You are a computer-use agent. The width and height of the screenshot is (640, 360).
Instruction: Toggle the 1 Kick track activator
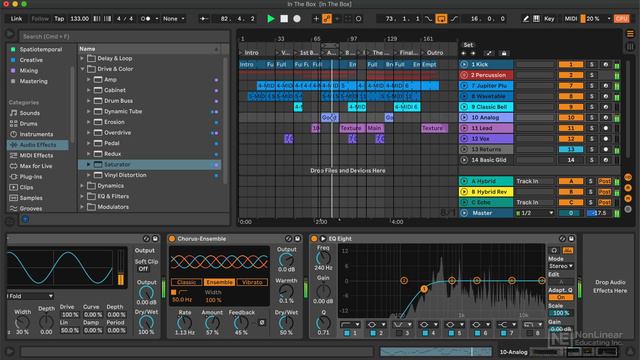[571, 64]
